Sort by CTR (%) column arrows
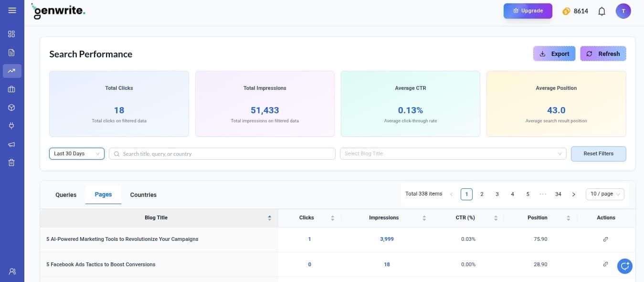The image size is (644, 282). point(496,218)
